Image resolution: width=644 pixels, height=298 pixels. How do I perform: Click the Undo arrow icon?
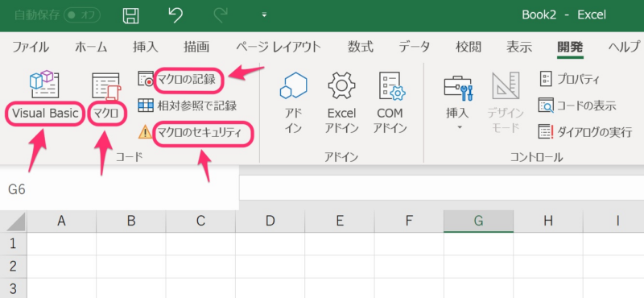point(175,15)
